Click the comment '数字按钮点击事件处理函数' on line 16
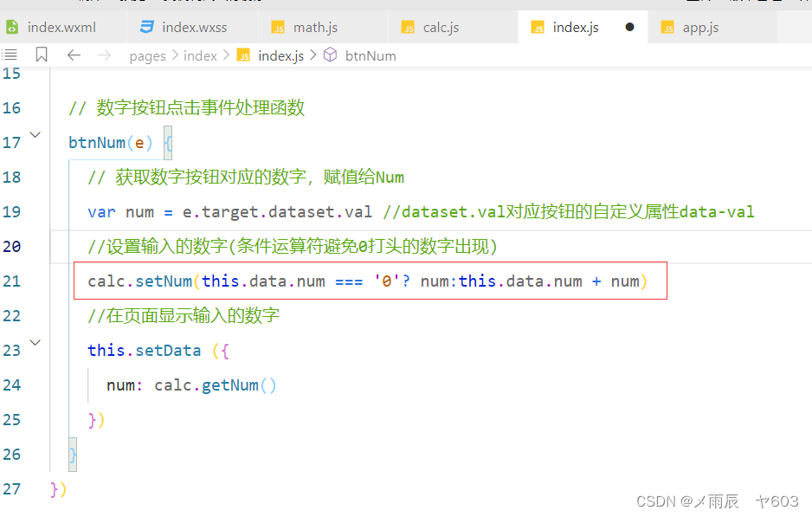Screen dimensions: 812x517 click(201, 108)
